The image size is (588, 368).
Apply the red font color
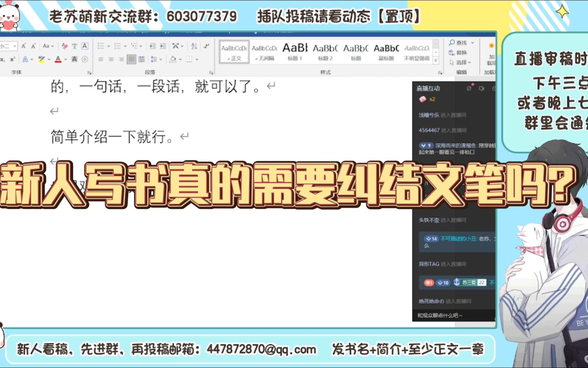(x=58, y=59)
